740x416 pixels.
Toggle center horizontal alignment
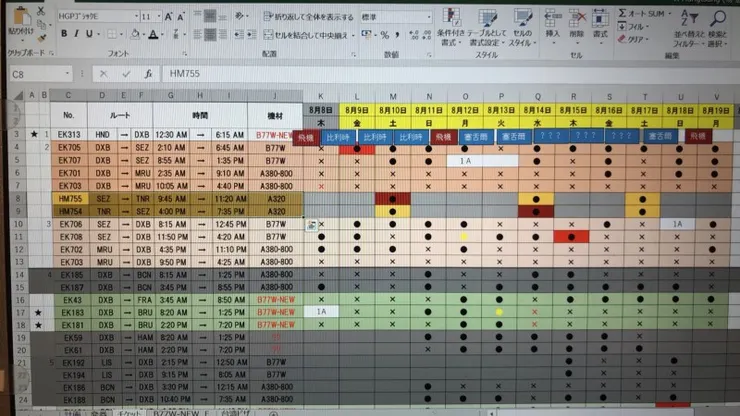pyautogui.click(x=210, y=34)
